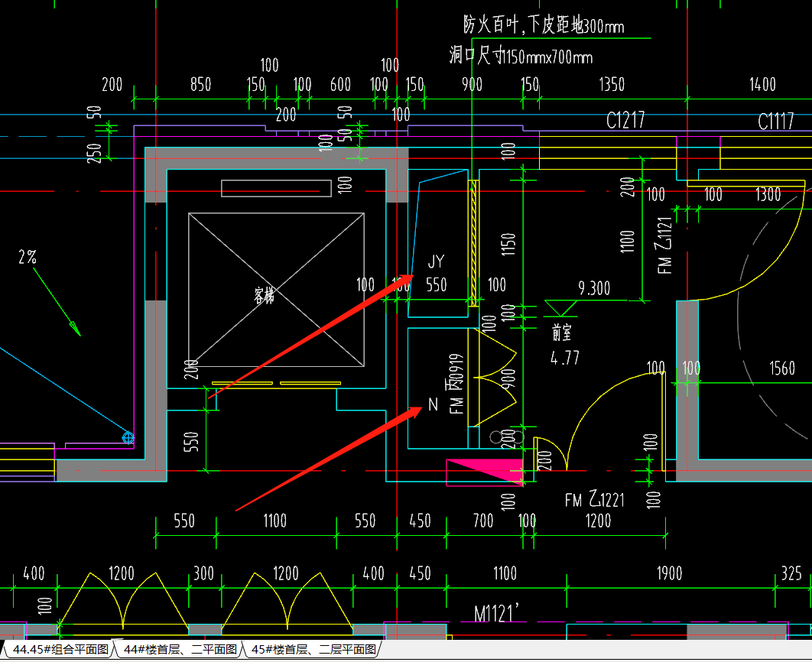The height and width of the screenshot is (662, 812).
Task: Click the 325 dimension text
Action: [x=791, y=573]
